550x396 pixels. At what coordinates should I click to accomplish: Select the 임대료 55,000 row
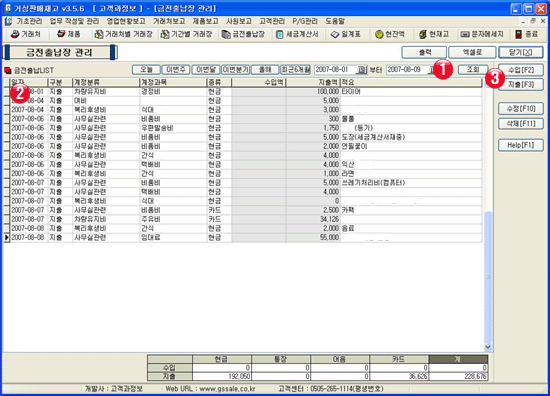tap(243, 237)
